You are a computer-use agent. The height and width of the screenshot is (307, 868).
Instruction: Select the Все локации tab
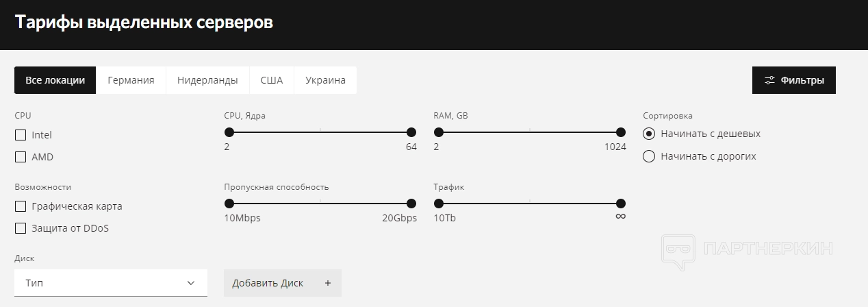coord(55,80)
